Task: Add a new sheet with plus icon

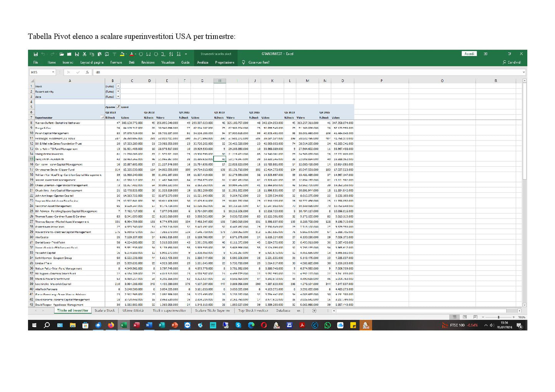Action: (314, 311)
